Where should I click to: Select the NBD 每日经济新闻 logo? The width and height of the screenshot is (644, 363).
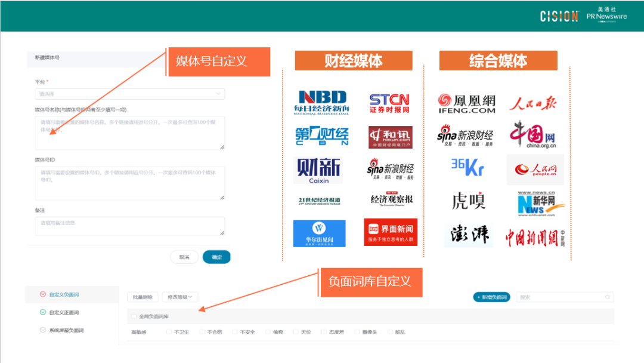320,100
